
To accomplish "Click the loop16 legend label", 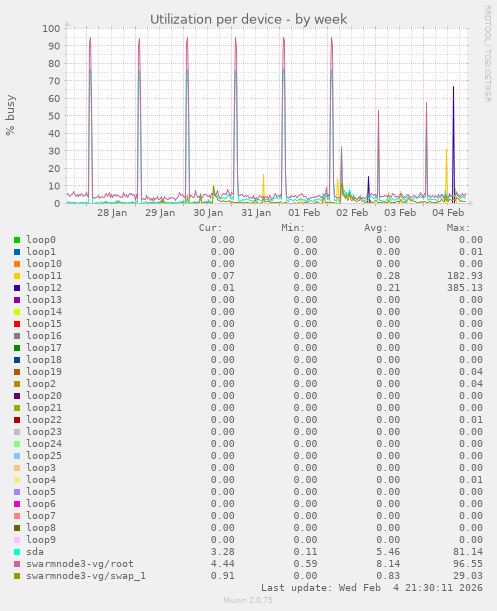I will [x=44, y=336].
